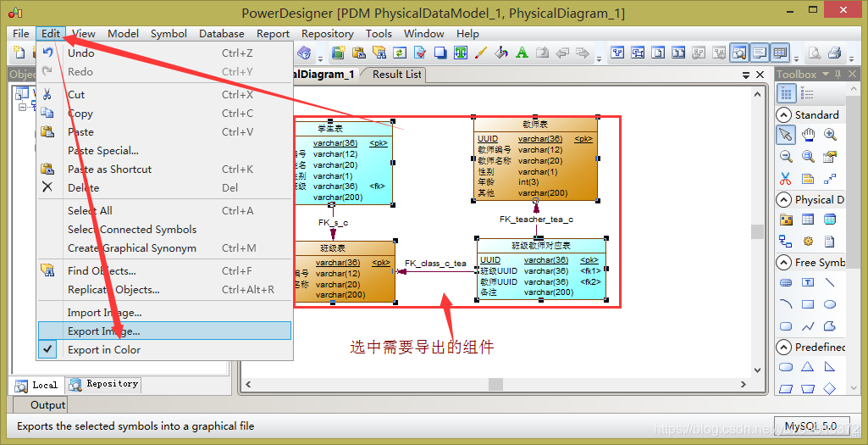Open the File menu
868x445 pixels.
click(20, 34)
